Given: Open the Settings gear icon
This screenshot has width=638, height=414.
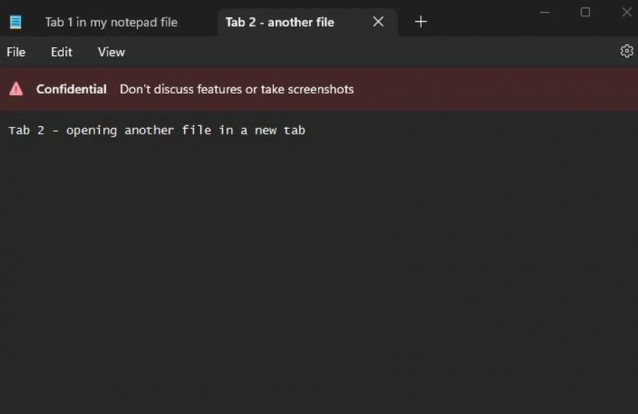Looking at the screenshot, I should [x=627, y=51].
